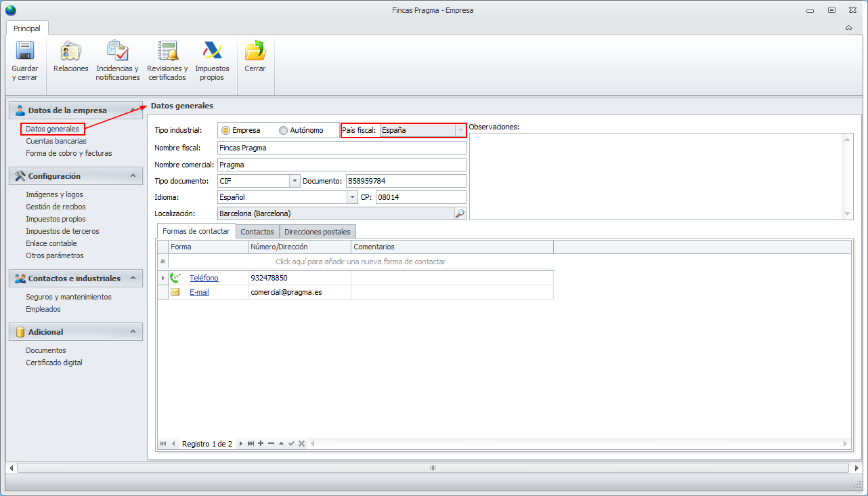Click the edit record triangle in navigator
Screen dimensions: 868x496
point(281,444)
